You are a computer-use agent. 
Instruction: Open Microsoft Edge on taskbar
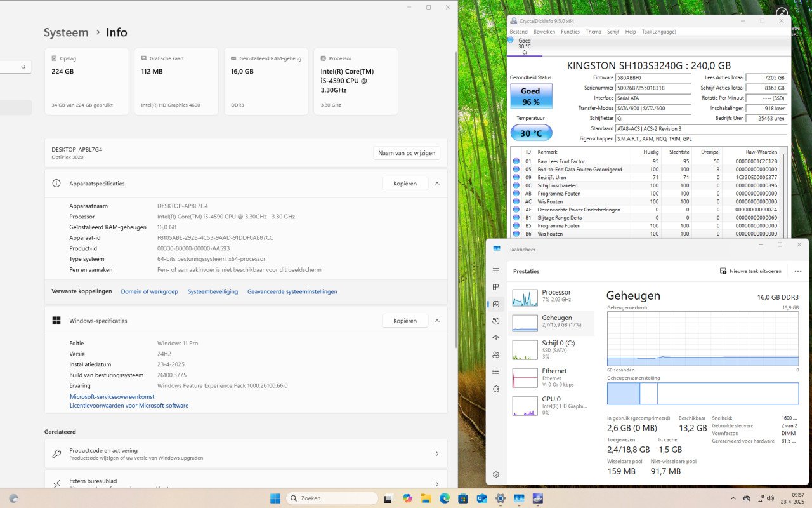tap(445, 498)
